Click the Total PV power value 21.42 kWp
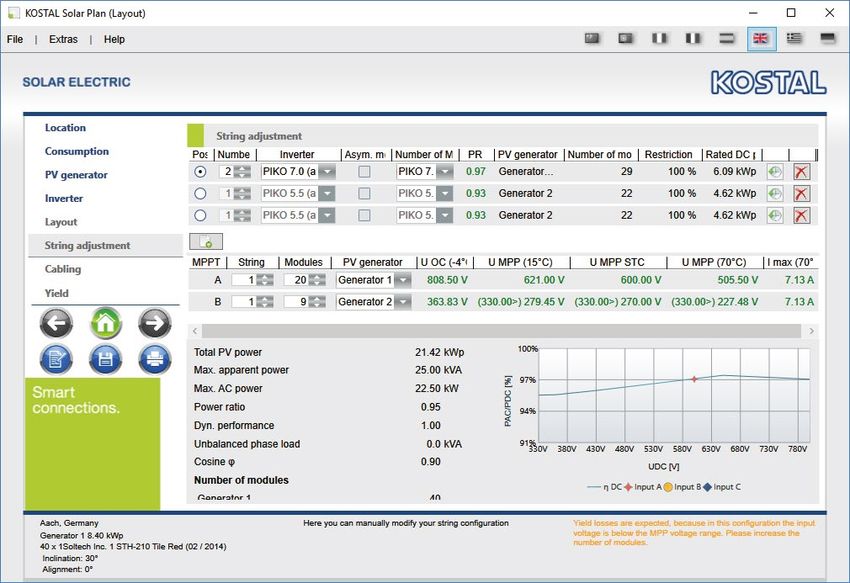The width and height of the screenshot is (850, 583). [x=440, y=353]
